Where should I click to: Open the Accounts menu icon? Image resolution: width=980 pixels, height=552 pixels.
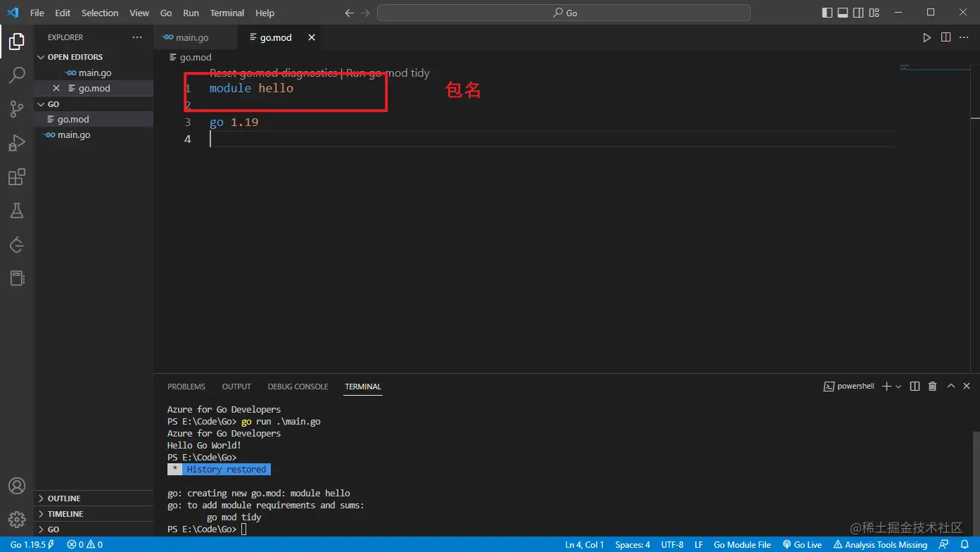(17, 487)
